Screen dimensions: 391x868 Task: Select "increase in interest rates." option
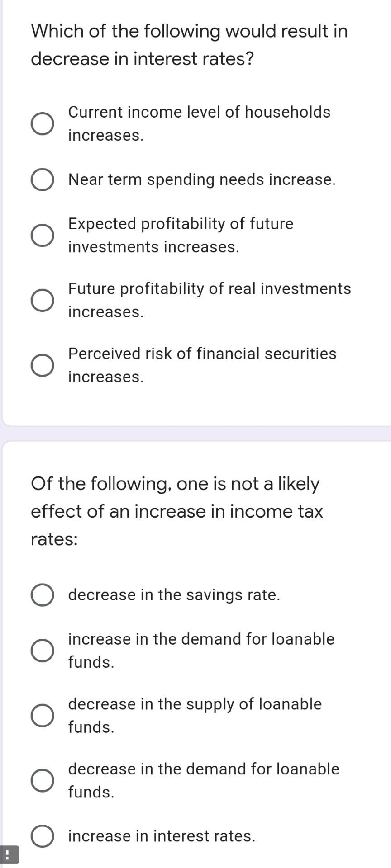(x=42, y=835)
